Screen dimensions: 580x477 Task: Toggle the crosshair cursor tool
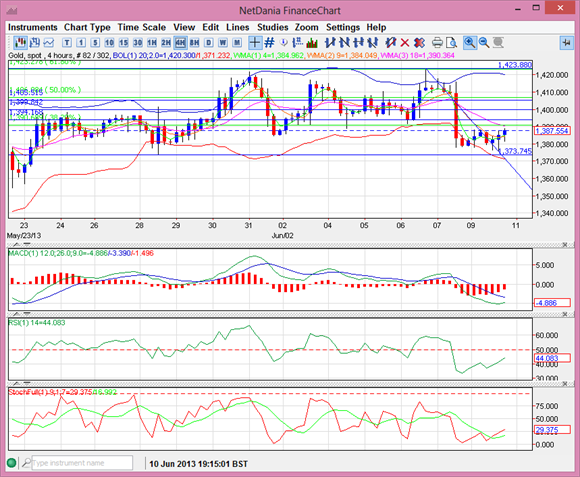[x=255, y=43]
